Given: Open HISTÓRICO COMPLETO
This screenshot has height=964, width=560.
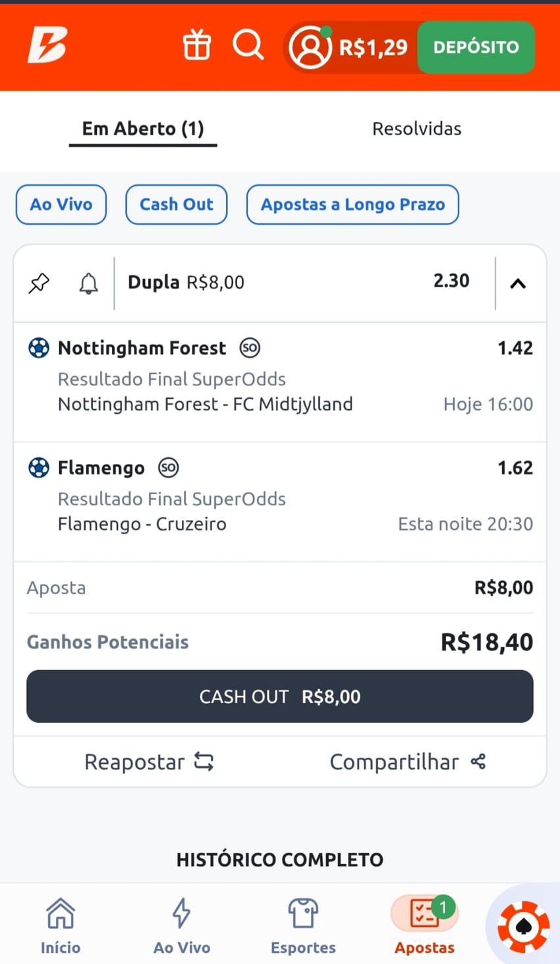Looking at the screenshot, I should 279,859.
